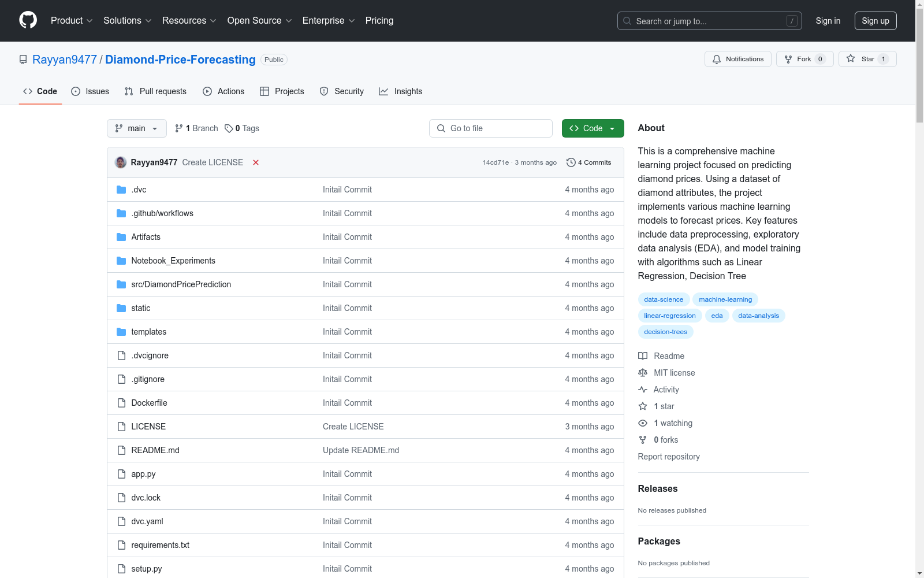Select the Code tab
This screenshot has width=924, height=578.
tap(40, 91)
